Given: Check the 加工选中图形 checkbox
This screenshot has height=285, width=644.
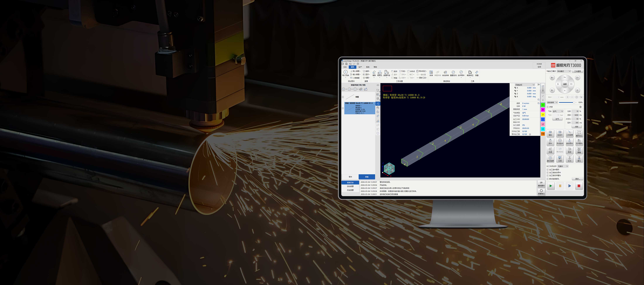Looking at the screenshot, I should pos(548,170).
